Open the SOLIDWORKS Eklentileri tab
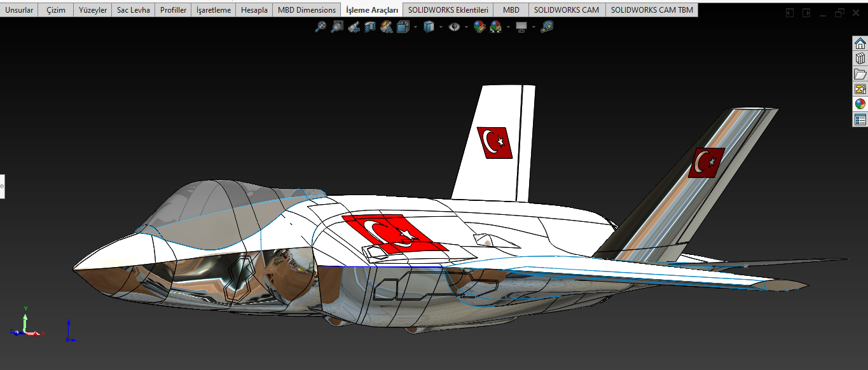 (x=448, y=10)
